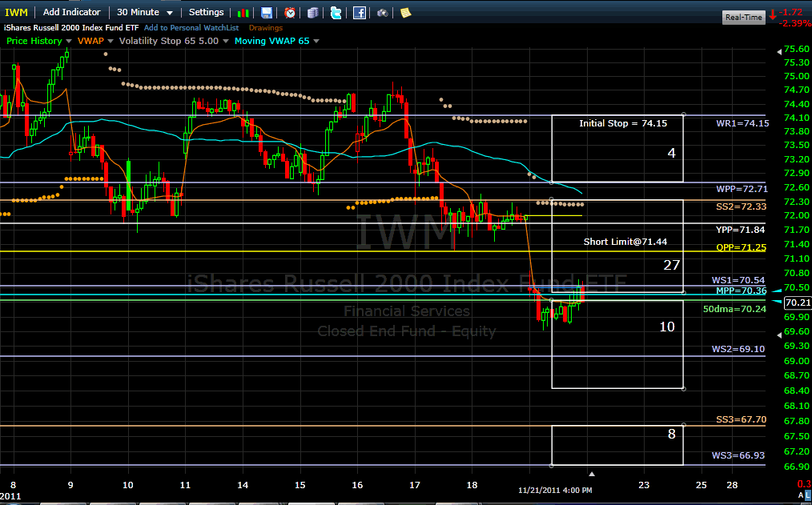The image size is (812, 505).
Task: Click the WS3=66.93 level label
Action: 738,455
